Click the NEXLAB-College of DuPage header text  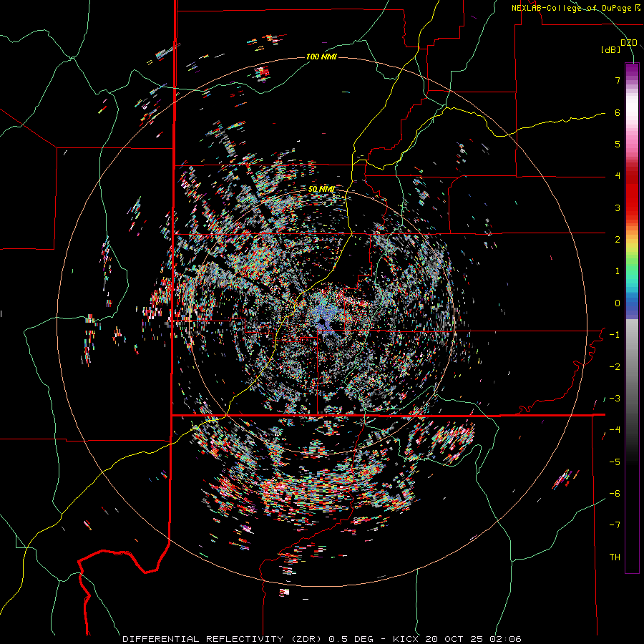pyautogui.click(x=573, y=8)
